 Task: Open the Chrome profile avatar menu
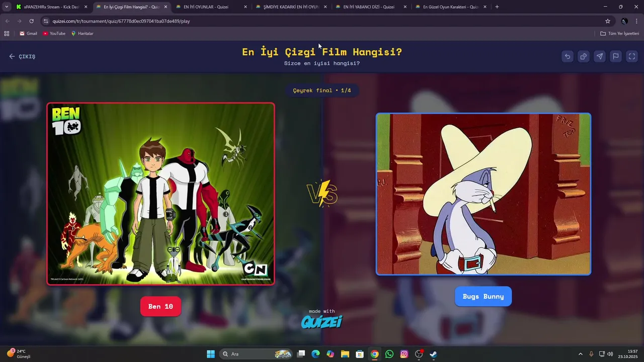(x=624, y=21)
